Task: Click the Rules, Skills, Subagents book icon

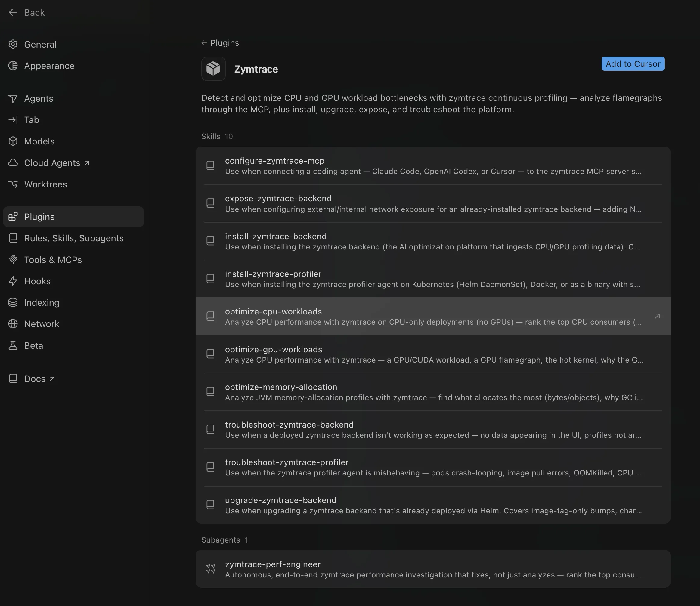Action: (x=13, y=238)
